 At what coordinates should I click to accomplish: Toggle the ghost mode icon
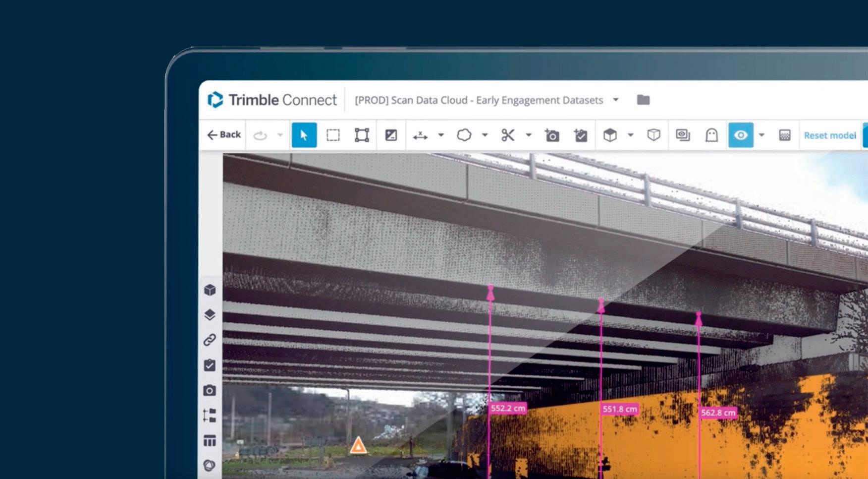pos(711,135)
